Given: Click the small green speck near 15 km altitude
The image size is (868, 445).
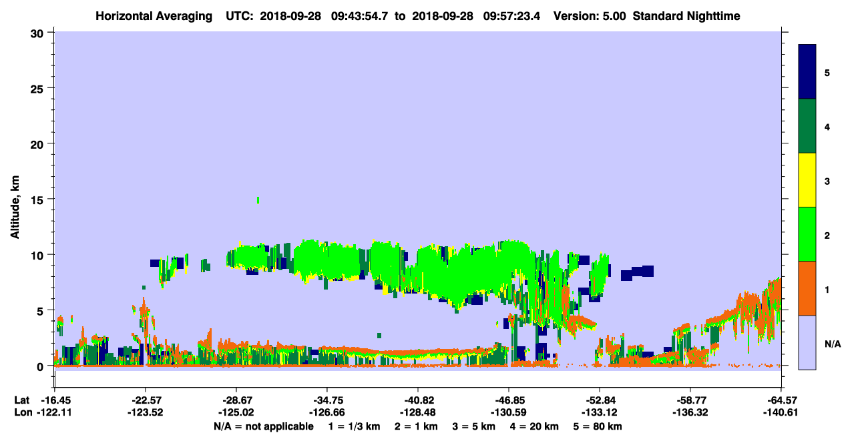Looking at the screenshot, I should 258,199.
